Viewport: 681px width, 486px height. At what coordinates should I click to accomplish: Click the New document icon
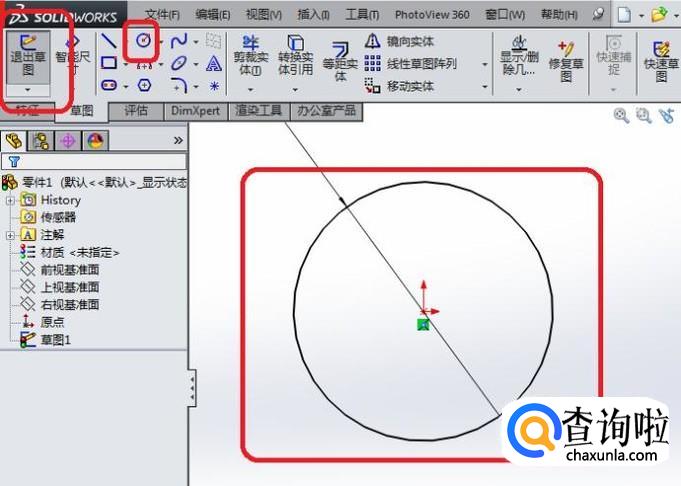point(624,15)
